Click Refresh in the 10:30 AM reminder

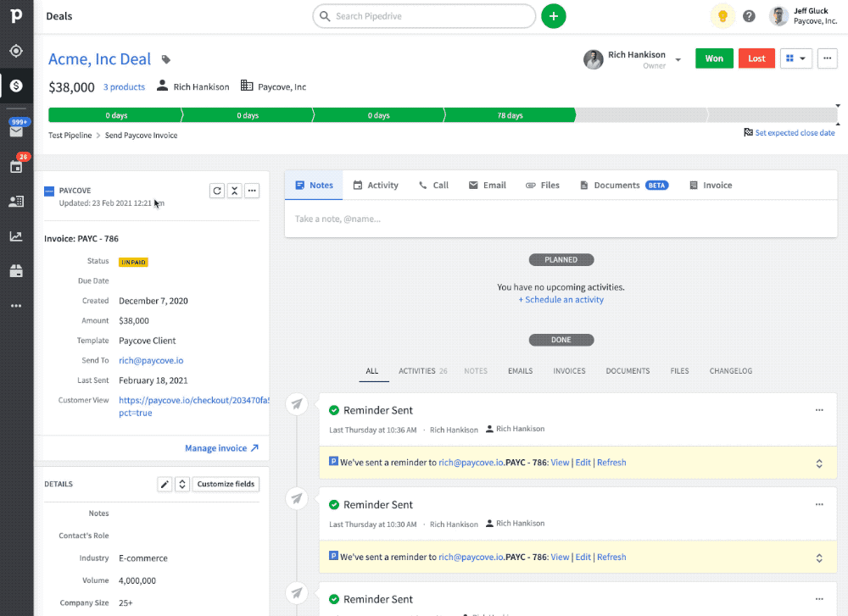tap(611, 558)
